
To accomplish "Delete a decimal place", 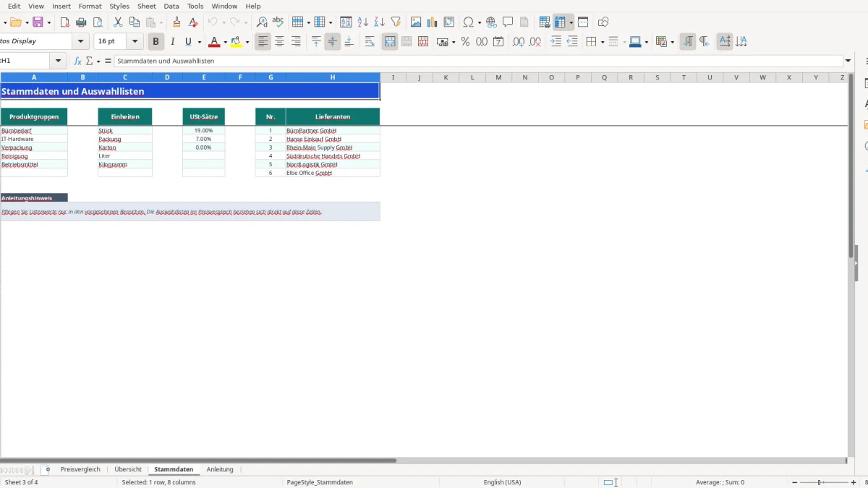I will (535, 42).
